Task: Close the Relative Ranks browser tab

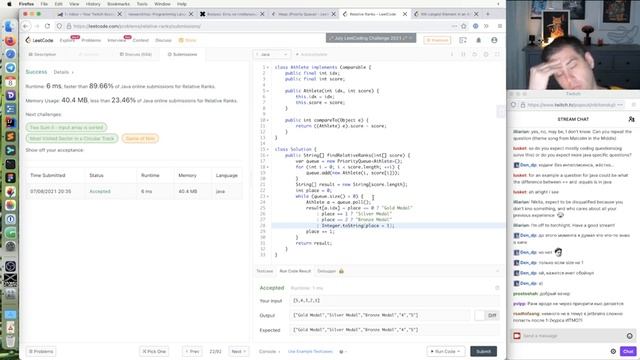Action: point(405,14)
